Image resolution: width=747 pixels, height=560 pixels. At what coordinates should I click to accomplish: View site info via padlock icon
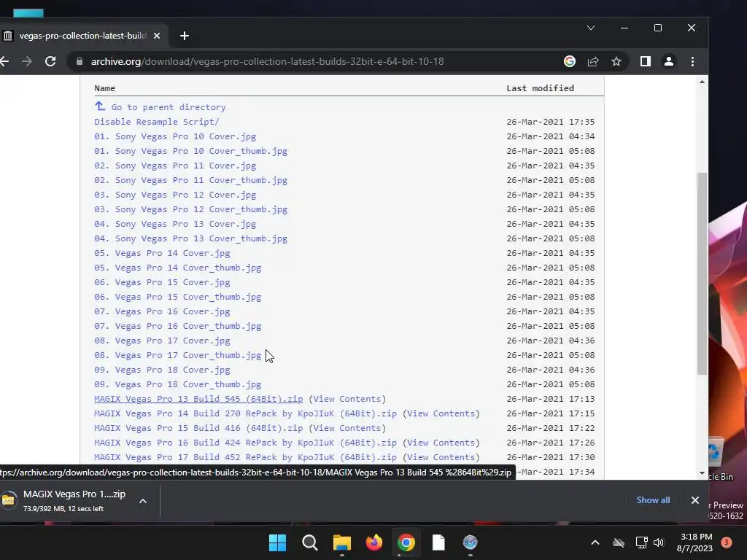point(80,61)
